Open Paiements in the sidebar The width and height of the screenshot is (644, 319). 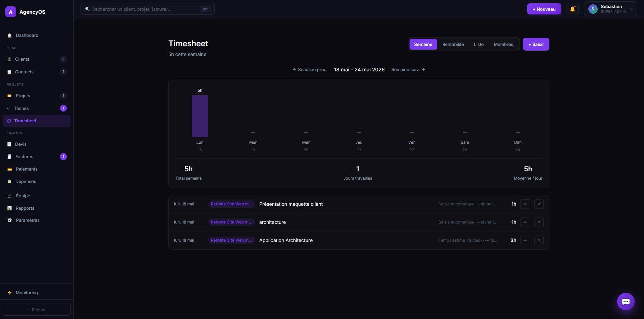37,169
